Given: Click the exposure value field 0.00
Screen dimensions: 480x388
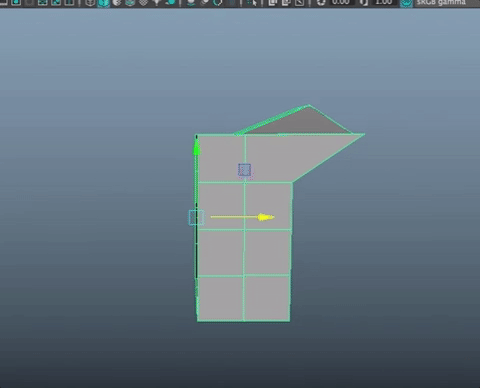Looking at the screenshot, I should tap(341, 2).
